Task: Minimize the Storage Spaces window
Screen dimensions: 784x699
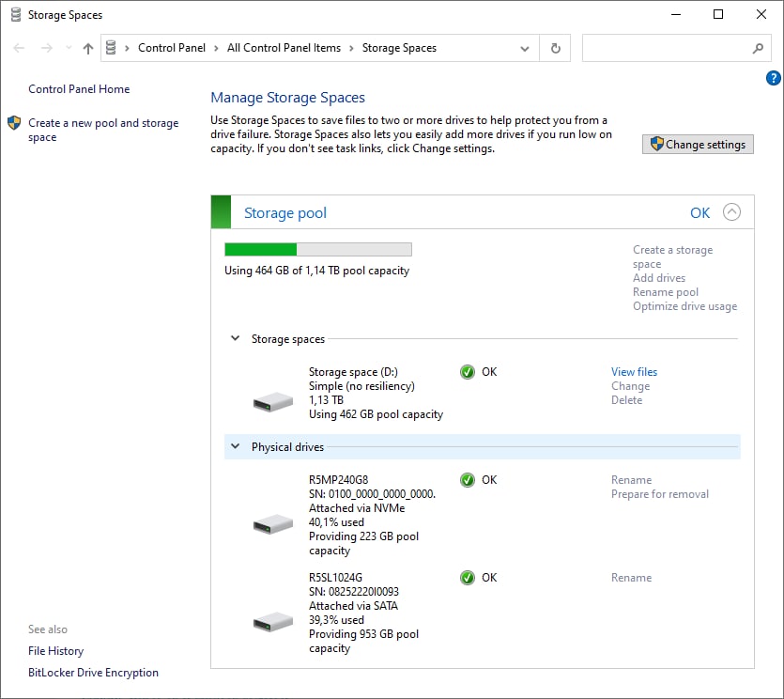Action: (675, 14)
